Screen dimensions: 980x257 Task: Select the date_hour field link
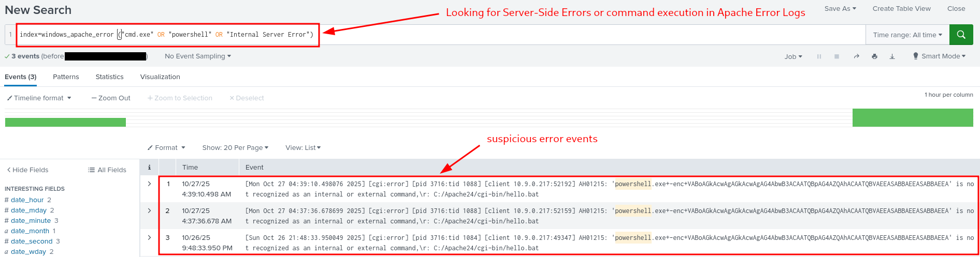pos(27,200)
